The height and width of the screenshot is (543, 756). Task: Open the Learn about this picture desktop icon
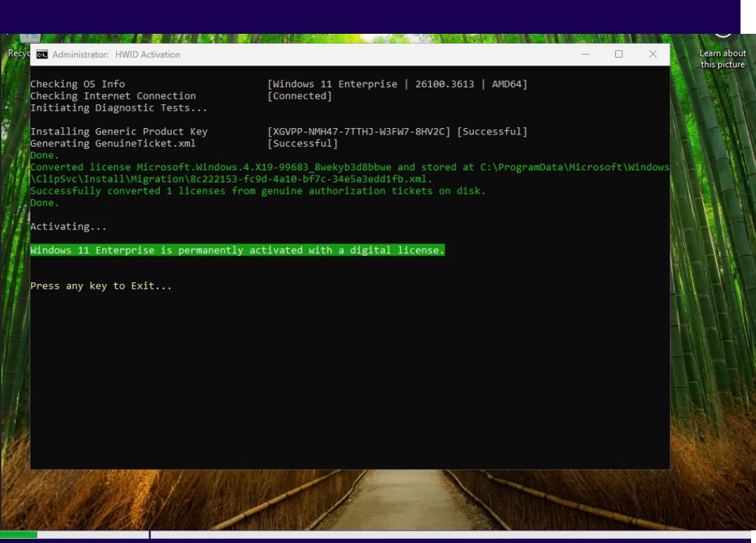pos(722,52)
